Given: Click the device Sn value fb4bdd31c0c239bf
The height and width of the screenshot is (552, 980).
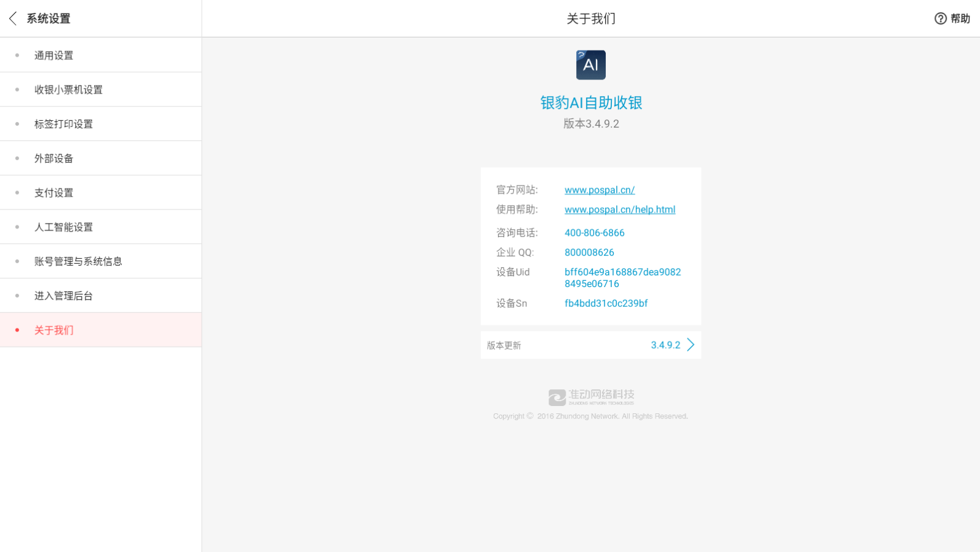Looking at the screenshot, I should tap(606, 303).
